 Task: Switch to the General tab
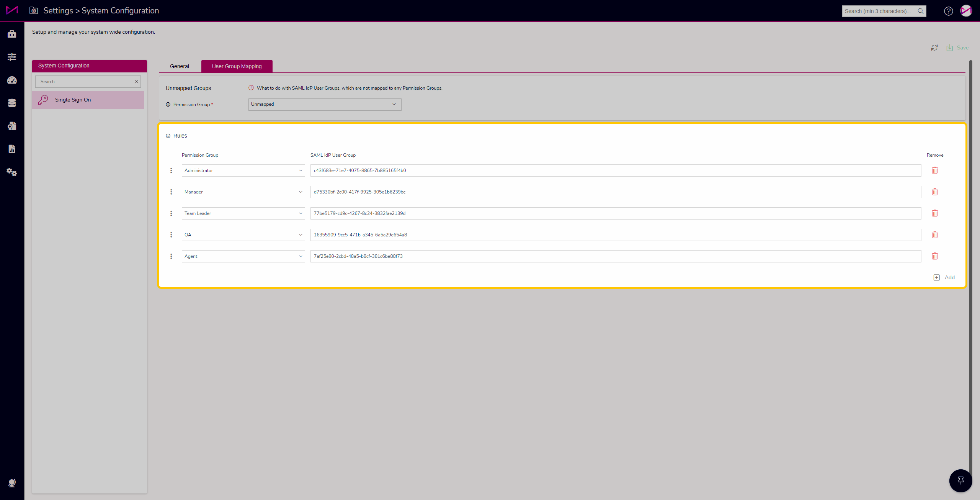coord(180,66)
